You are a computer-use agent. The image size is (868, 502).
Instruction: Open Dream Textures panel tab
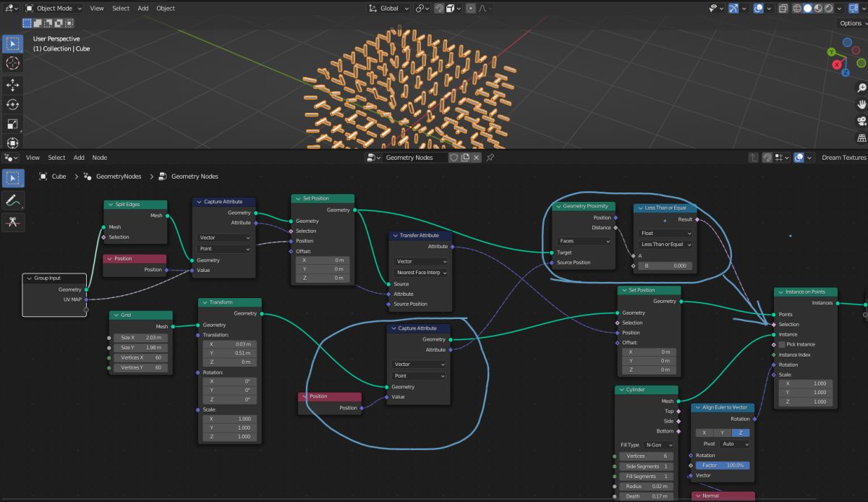point(843,157)
